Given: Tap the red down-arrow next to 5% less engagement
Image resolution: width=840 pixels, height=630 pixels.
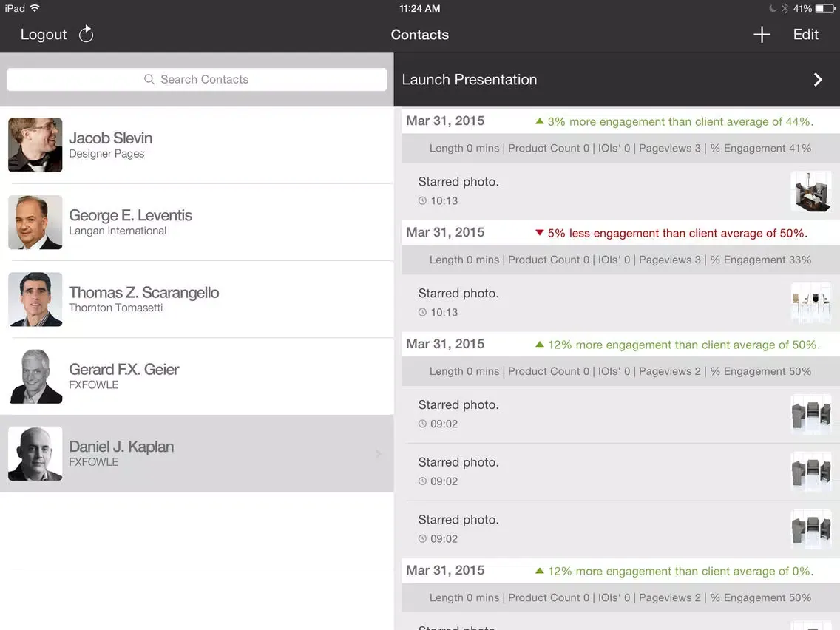Looking at the screenshot, I should coord(539,233).
